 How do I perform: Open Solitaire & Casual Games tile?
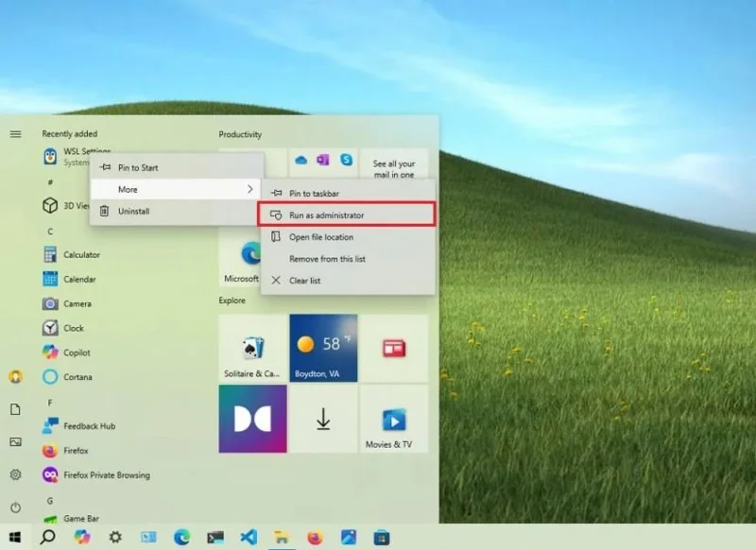point(252,348)
